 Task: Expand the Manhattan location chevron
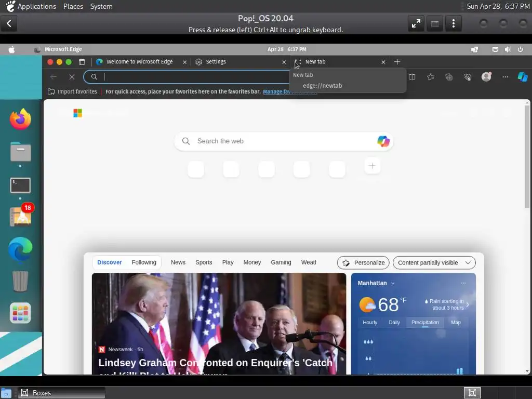pyautogui.click(x=393, y=283)
